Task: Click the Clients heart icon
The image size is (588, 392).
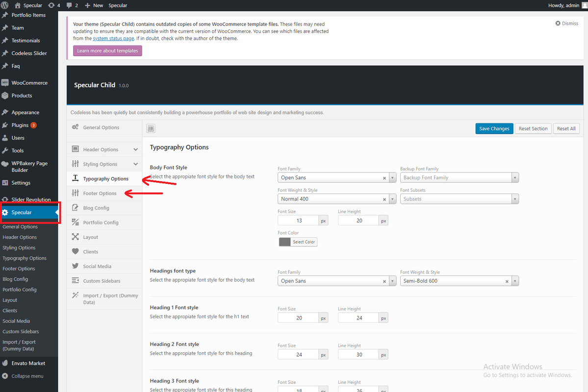Action: 76,251
